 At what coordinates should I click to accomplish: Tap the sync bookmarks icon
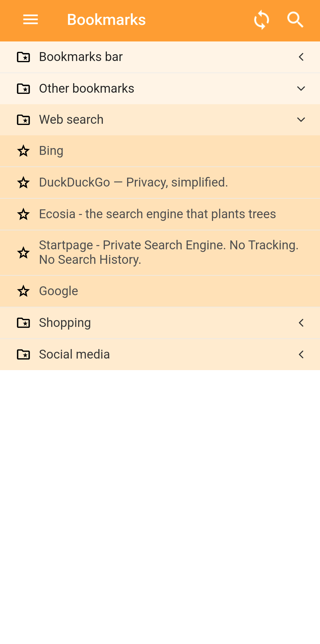click(262, 20)
